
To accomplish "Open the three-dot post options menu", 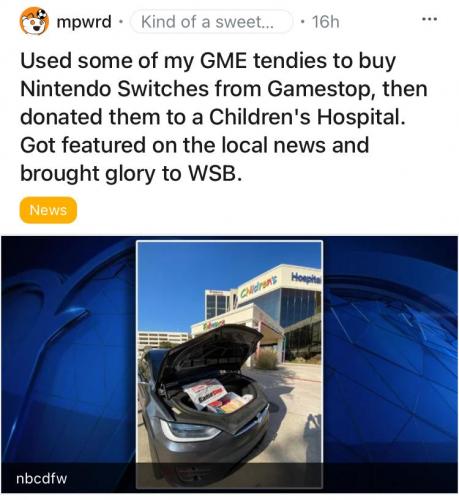I will pyautogui.click(x=429, y=19).
